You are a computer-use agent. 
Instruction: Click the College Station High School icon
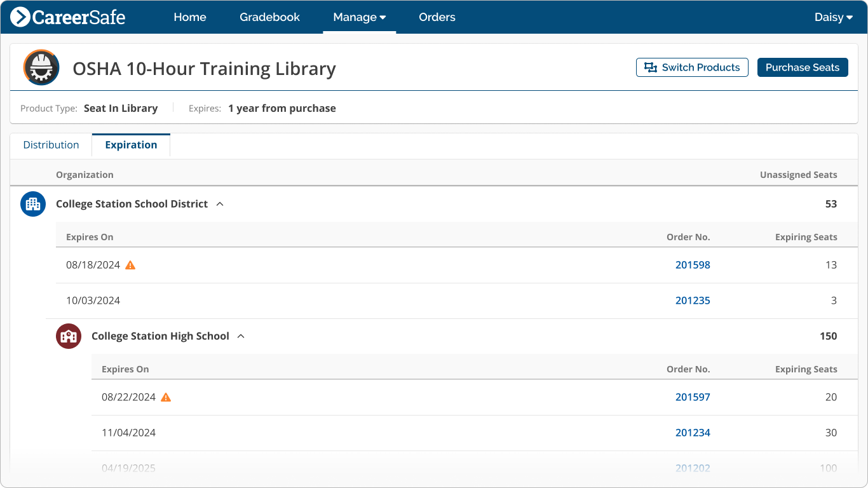pyautogui.click(x=68, y=336)
